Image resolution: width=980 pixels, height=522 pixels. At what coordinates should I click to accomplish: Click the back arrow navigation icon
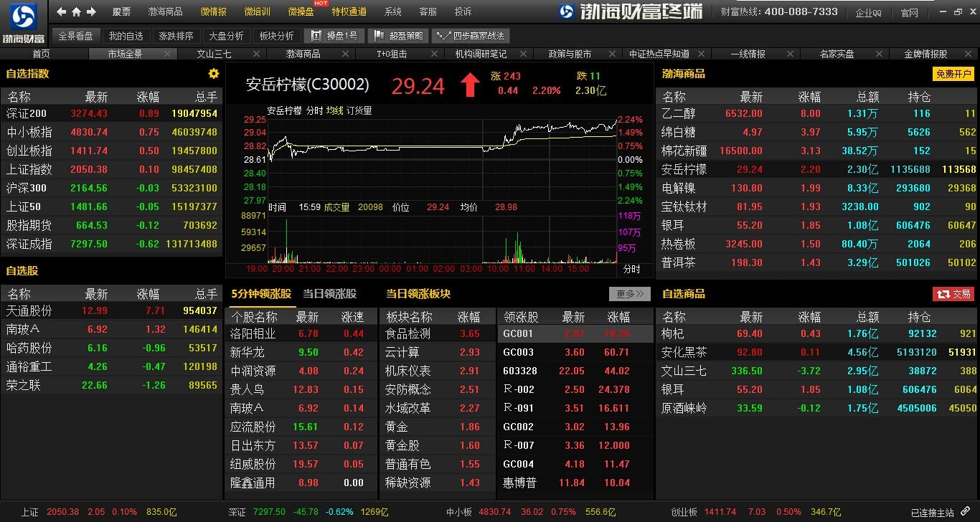(x=62, y=12)
